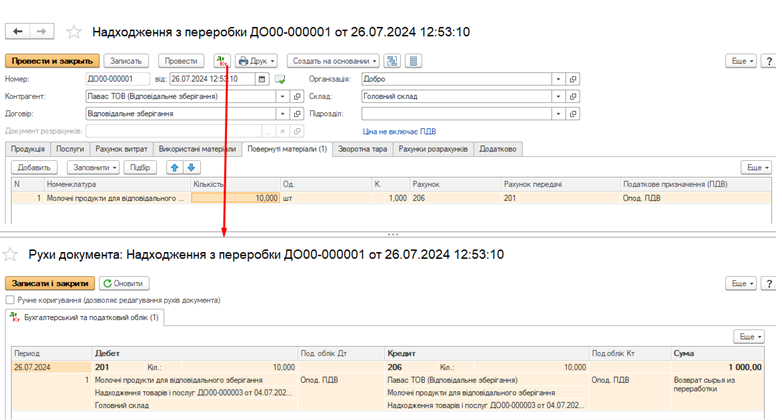The image size is (782, 420).
Task: Move the row down with the blue arrow
Action: [x=191, y=167]
